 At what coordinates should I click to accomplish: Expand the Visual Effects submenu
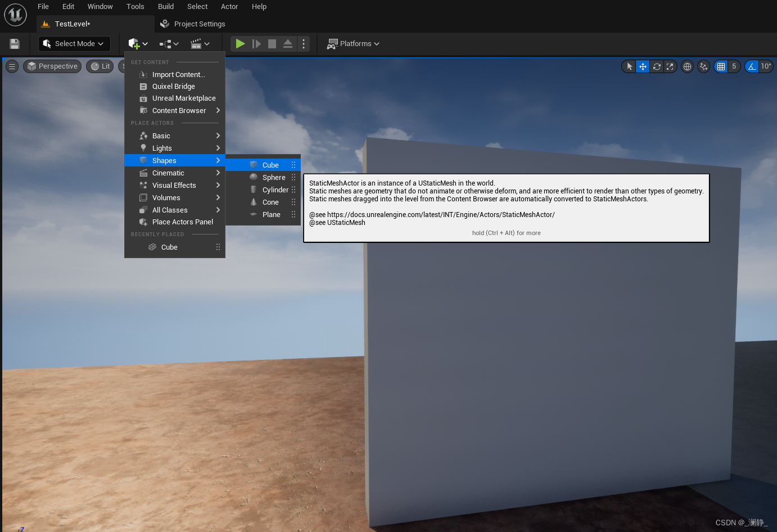click(175, 186)
